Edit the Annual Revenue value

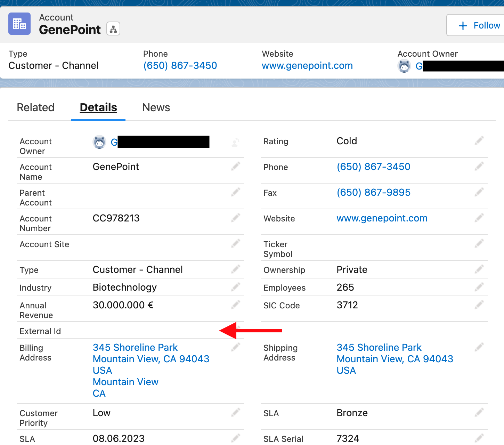[235, 305]
